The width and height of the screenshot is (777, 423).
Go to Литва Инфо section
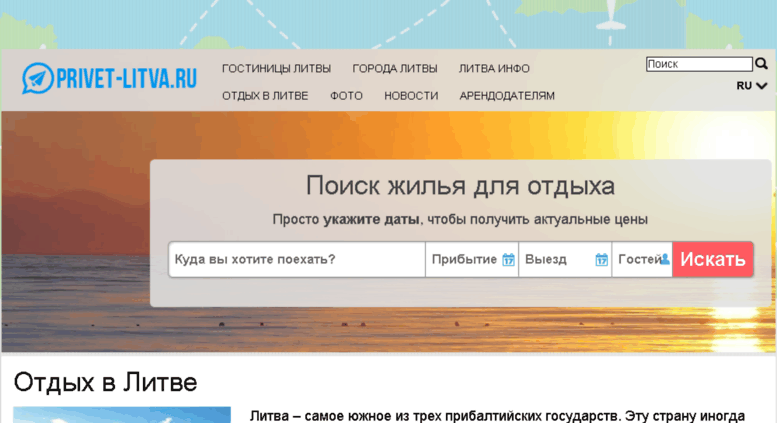(494, 68)
